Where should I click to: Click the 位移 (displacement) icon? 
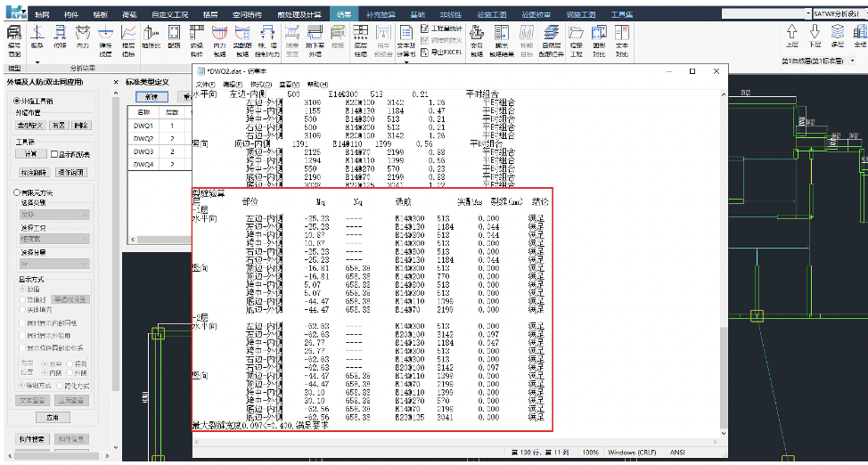[x=61, y=37]
